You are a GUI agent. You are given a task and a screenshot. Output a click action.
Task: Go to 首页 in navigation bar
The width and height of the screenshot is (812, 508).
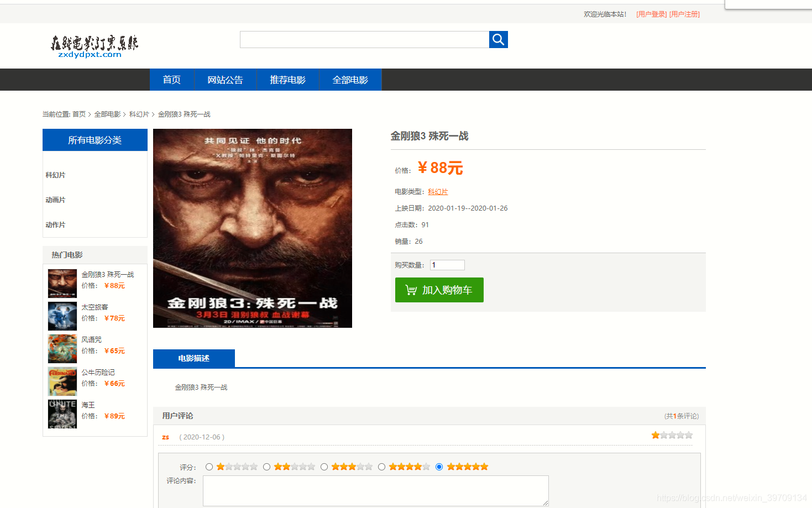[172, 80]
